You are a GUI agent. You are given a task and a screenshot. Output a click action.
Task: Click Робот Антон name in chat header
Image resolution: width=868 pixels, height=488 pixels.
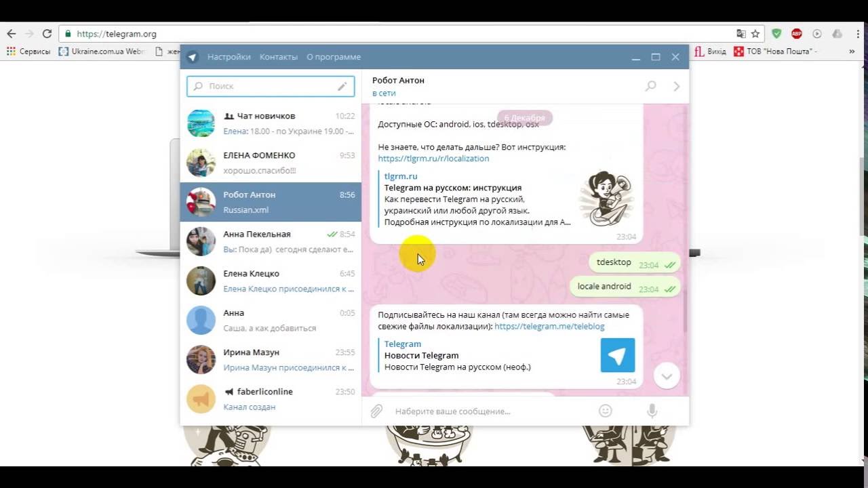click(398, 80)
